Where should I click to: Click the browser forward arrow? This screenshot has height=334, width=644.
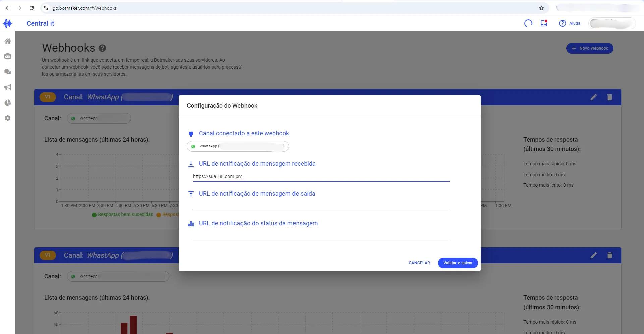pos(19,8)
